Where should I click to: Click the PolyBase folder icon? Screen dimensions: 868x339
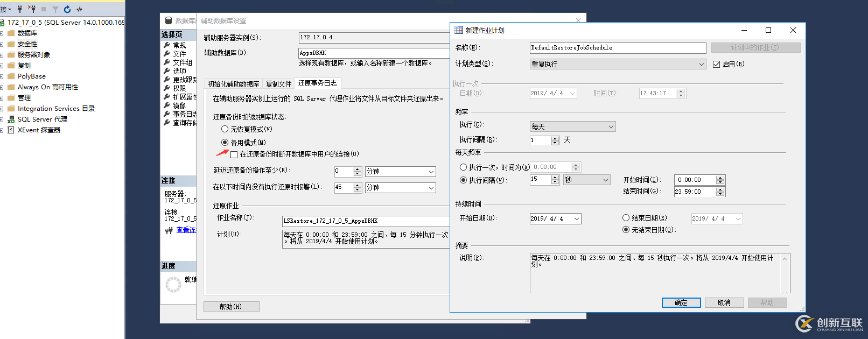click(x=11, y=76)
